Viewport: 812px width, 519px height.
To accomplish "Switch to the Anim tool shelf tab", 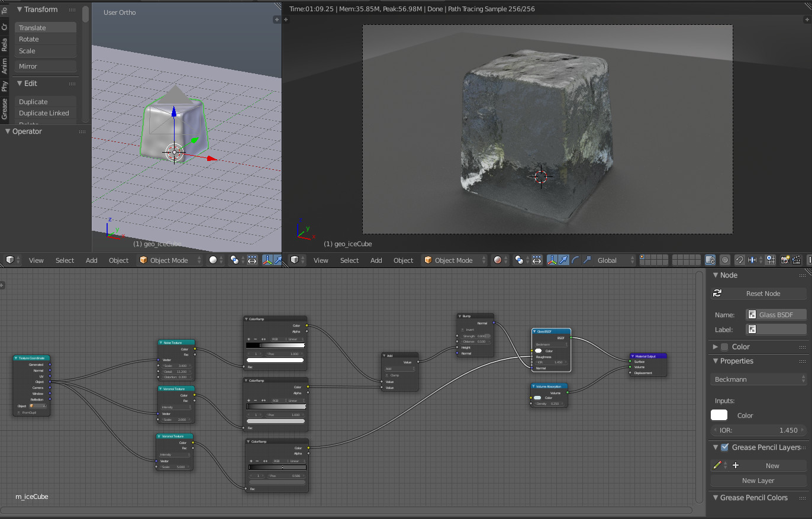I will point(5,65).
